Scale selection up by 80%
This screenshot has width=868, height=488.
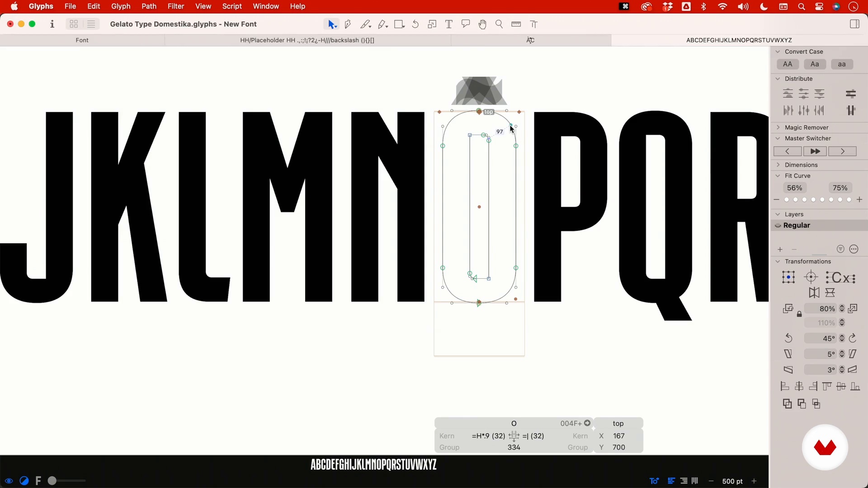coord(853,309)
